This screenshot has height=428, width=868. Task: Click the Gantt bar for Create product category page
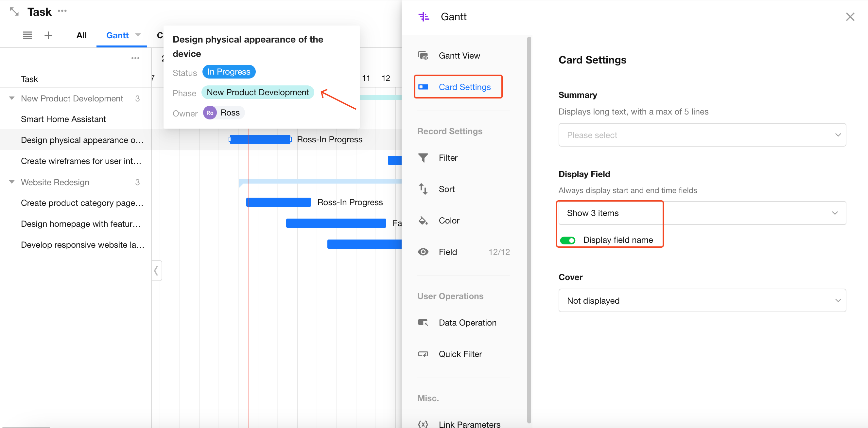click(x=278, y=202)
